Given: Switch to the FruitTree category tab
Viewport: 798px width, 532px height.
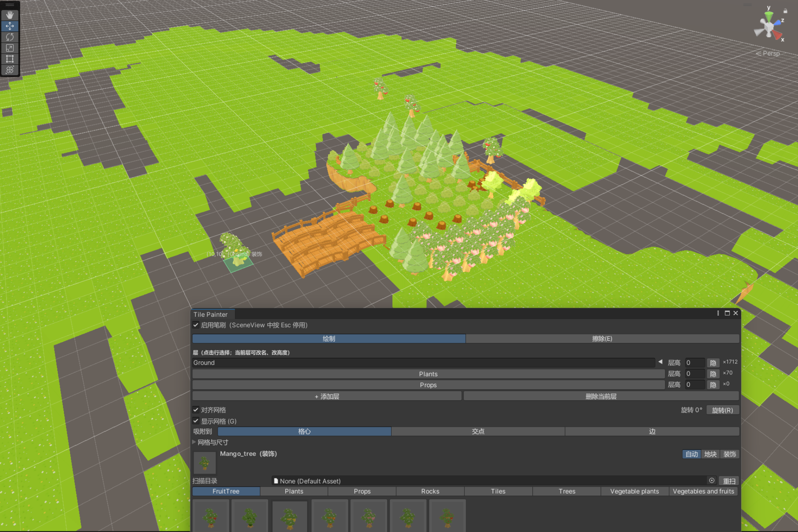Looking at the screenshot, I should (226, 491).
